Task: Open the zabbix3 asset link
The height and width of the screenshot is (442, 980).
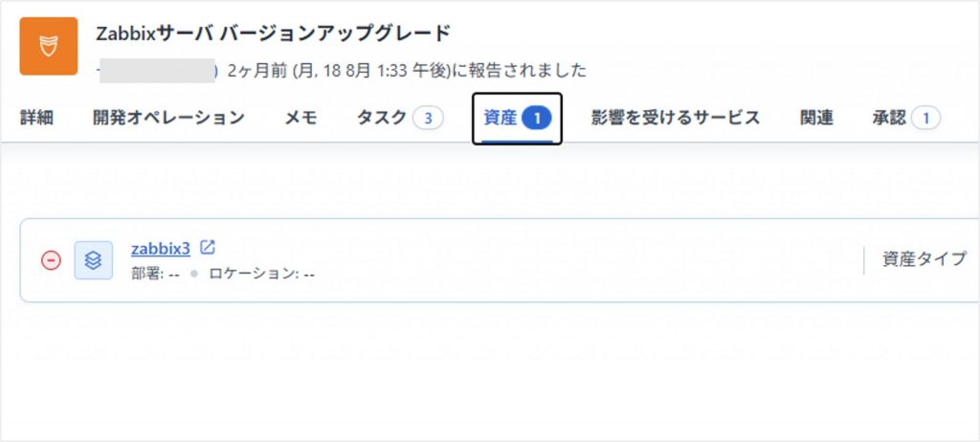Action: coord(161,249)
